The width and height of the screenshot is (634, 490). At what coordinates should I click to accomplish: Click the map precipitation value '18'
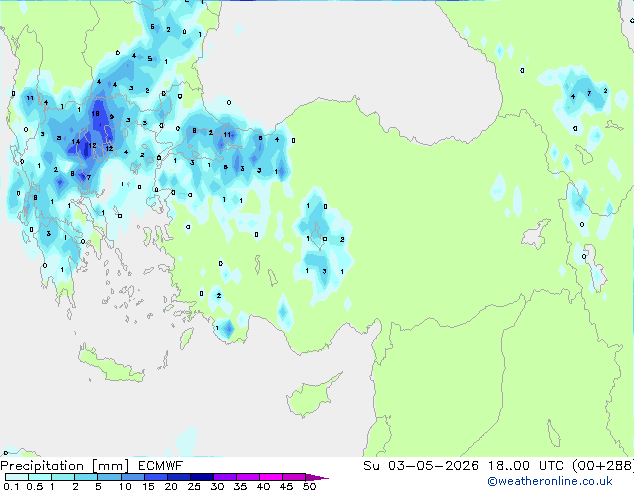[x=95, y=114]
